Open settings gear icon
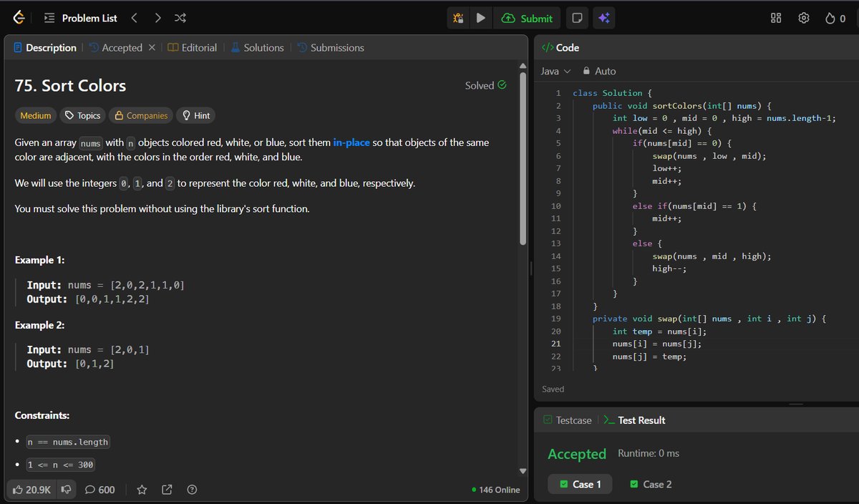 coord(804,18)
